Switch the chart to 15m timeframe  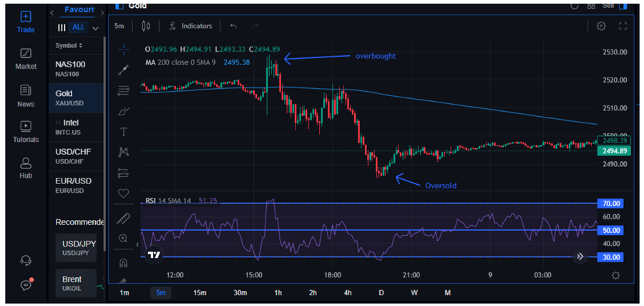[200, 292]
